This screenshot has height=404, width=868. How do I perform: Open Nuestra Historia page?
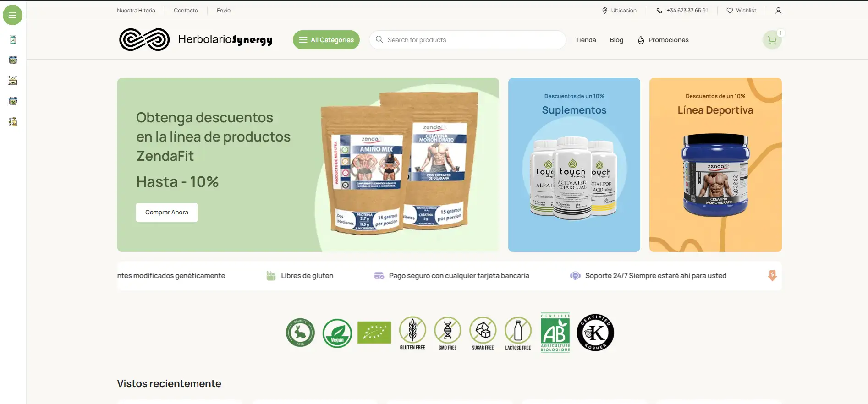tap(136, 11)
